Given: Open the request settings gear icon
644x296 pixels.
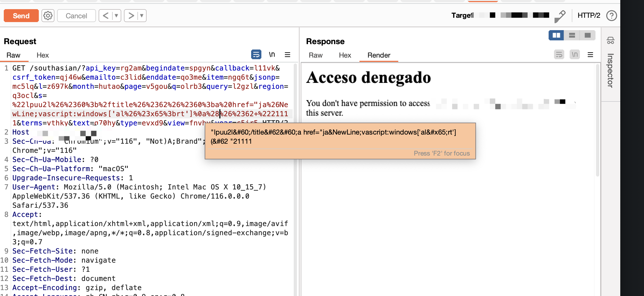Looking at the screenshot, I should click(48, 16).
